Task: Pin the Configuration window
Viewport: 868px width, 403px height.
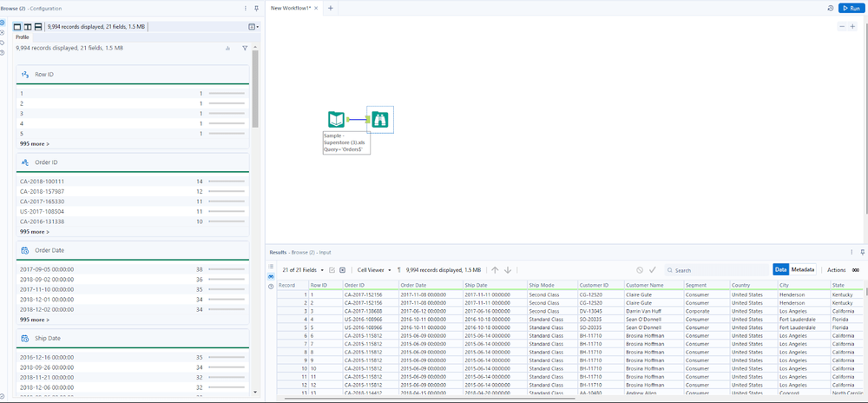Action: coord(255,8)
